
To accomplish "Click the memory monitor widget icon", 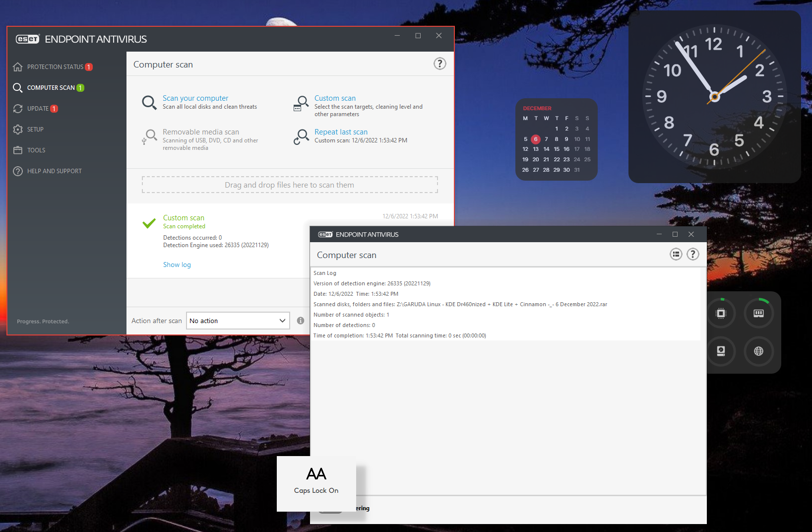I will pos(758,313).
